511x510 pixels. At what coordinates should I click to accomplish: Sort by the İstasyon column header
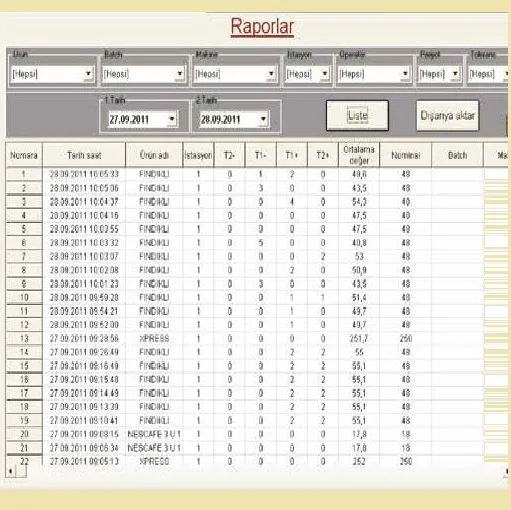pyautogui.click(x=198, y=155)
